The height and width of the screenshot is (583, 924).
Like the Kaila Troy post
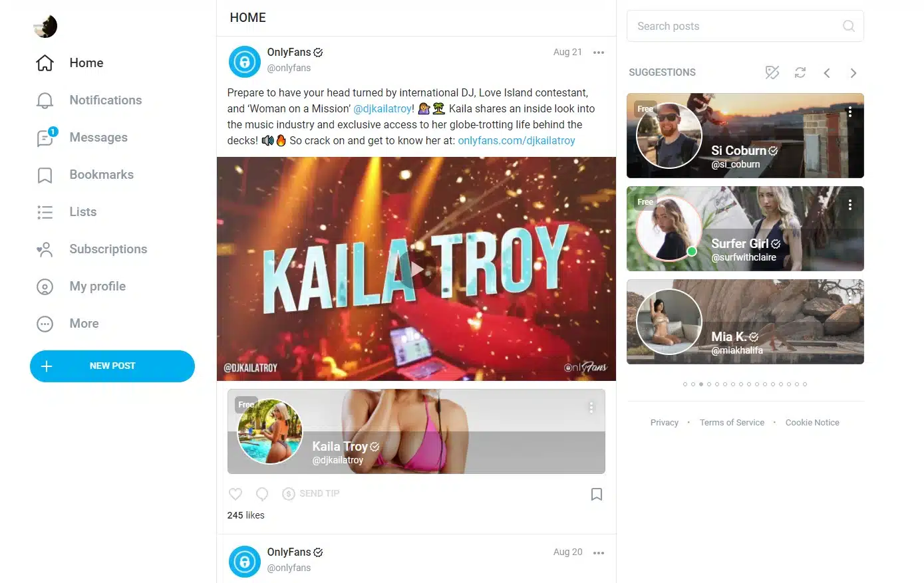[x=235, y=494]
